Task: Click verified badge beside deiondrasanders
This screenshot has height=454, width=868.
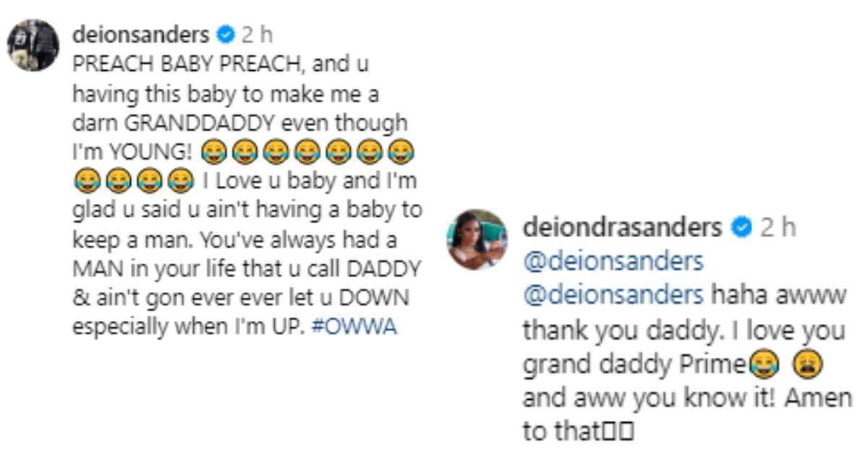Action: tap(739, 228)
